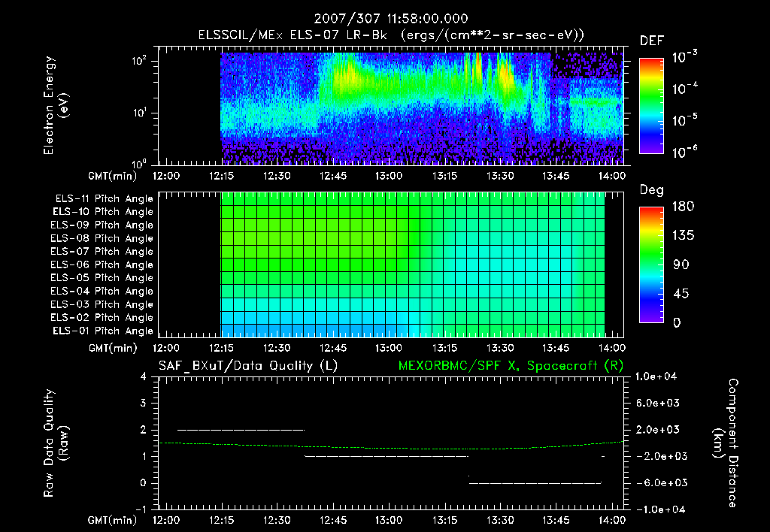Click the 45 value on Deg colorbar
Screen dimensions: 770x532
click(681, 294)
